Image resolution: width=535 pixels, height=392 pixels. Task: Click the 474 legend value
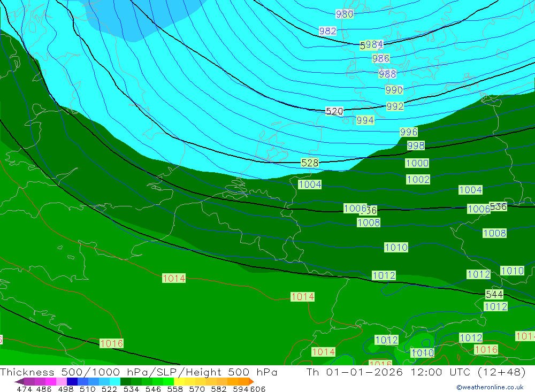coord(25,389)
